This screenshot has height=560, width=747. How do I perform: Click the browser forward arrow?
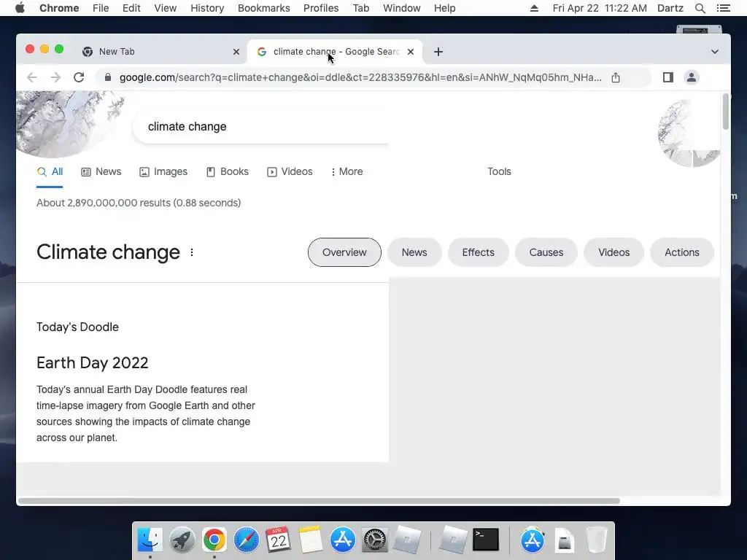(55, 77)
